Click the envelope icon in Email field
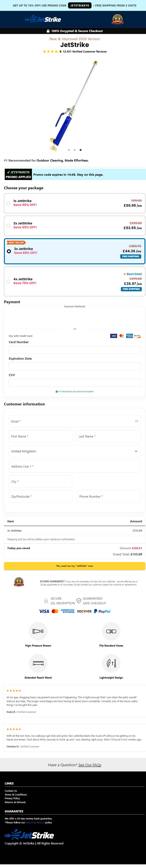146x868 pixels. pyautogui.click(x=137, y=421)
